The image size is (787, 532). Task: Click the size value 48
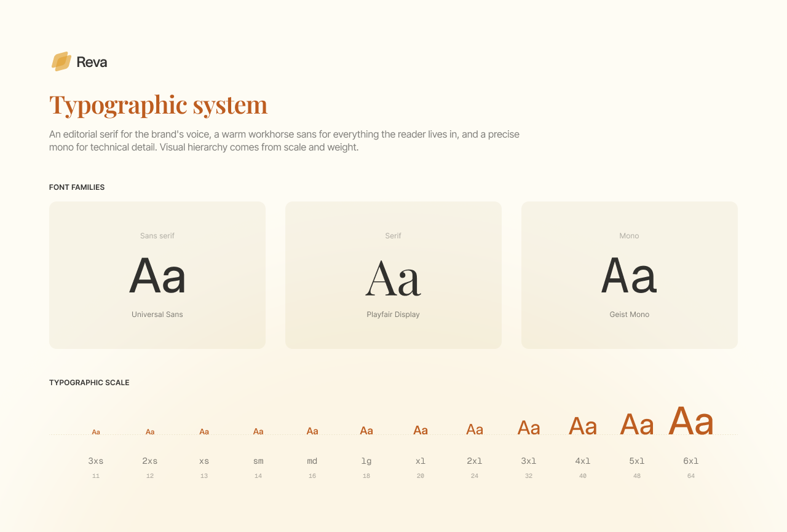637,476
